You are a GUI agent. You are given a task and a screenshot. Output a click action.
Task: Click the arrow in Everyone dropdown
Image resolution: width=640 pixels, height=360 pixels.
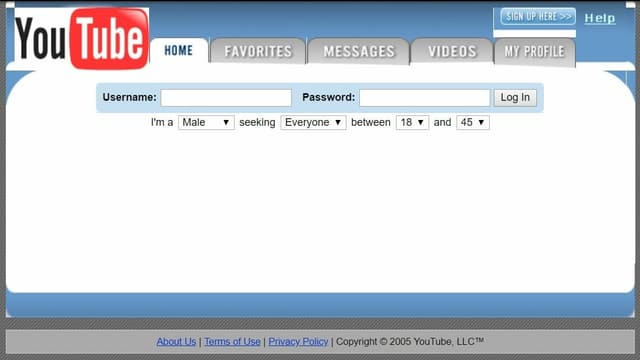coord(338,122)
